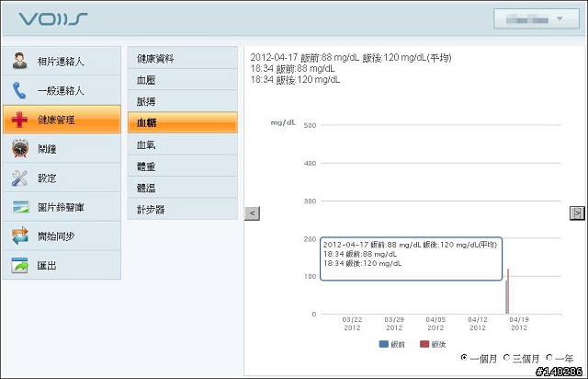Click the settings tools icon
The image size is (588, 379).
pyautogui.click(x=20, y=178)
